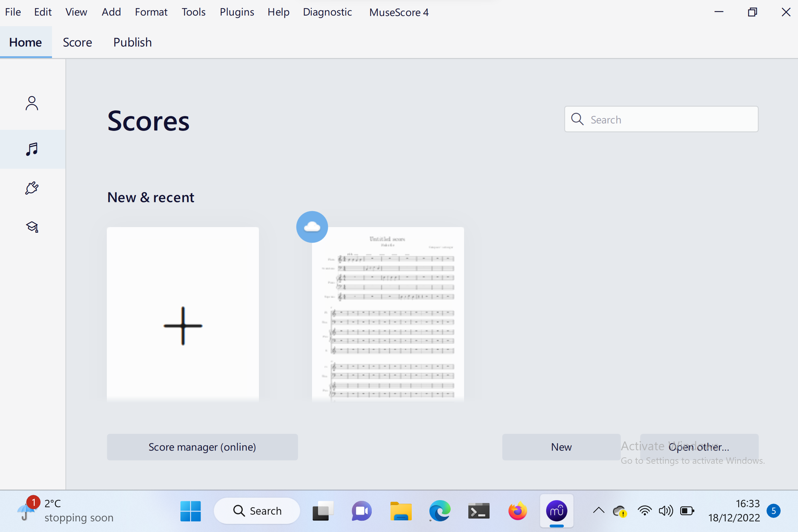Open the Plugins menu in menu bar
Image resolution: width=798 pixels, height=532 pixels.
pos(237,12)
